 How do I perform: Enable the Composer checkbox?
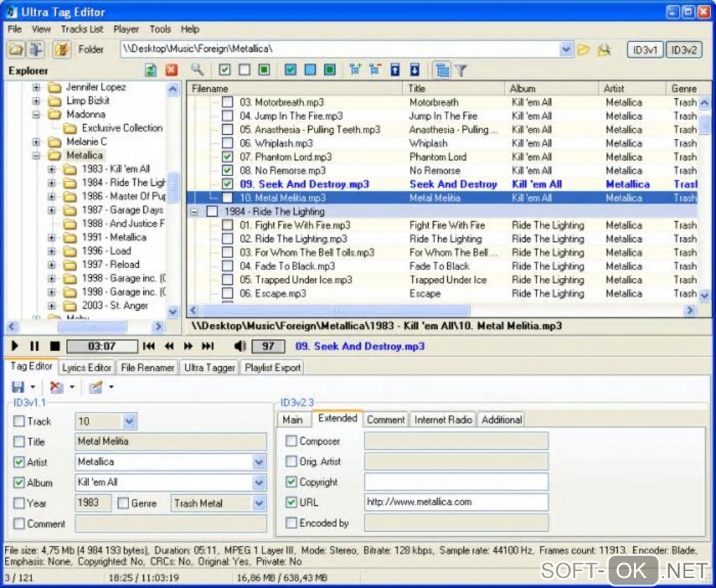pos(291,441)
